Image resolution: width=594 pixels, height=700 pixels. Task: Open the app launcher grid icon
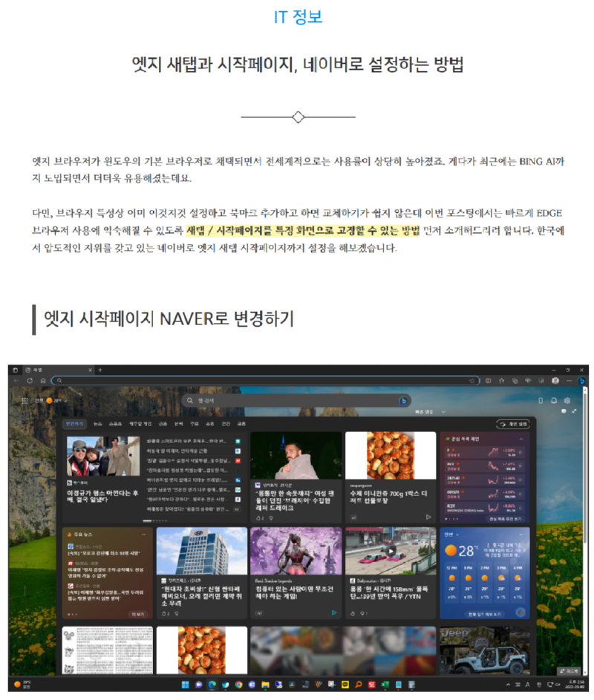click(25, 401)
